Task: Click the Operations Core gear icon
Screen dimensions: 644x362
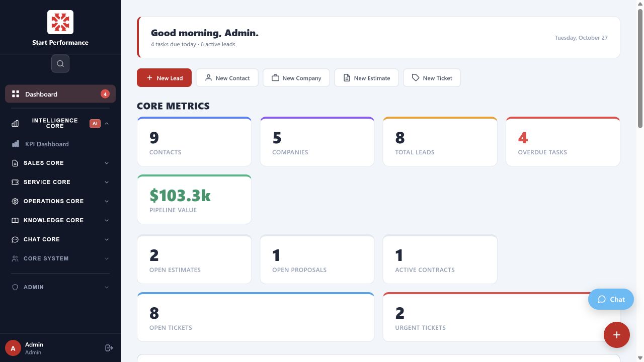Action: pyautogui.click(x=15, y=201)
